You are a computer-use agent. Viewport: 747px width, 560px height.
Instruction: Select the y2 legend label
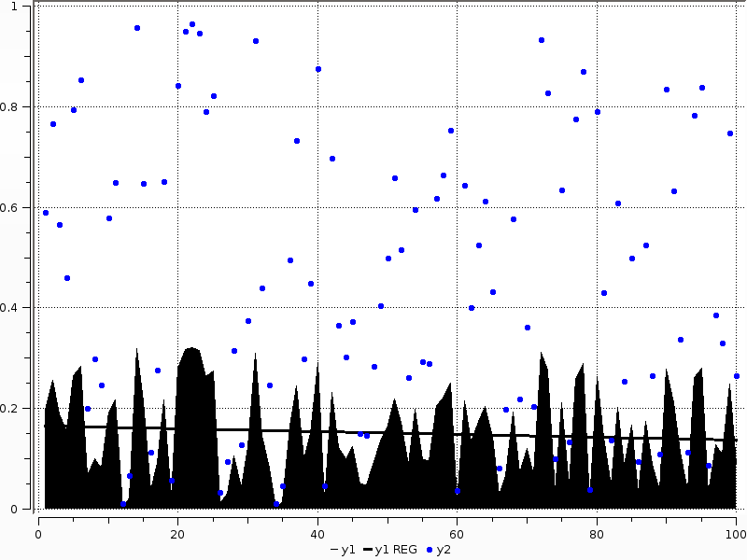443,550
